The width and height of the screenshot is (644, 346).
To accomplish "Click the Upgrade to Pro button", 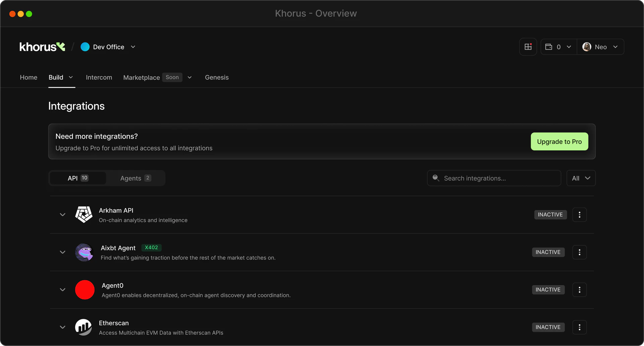I will click(x=559, y=141).
